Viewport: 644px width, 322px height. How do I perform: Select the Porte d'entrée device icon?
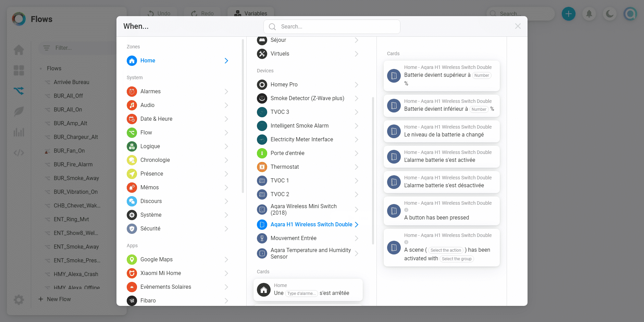(x=262, y=153)
